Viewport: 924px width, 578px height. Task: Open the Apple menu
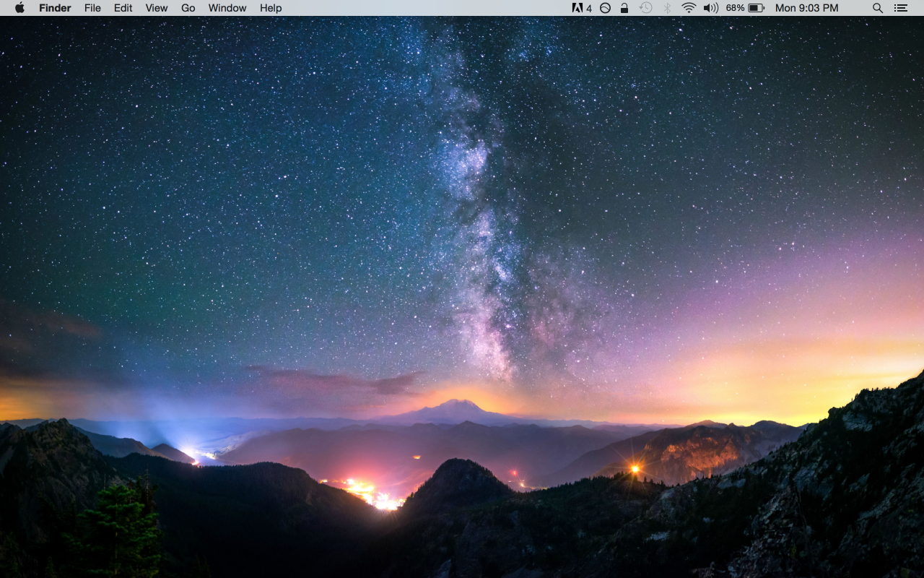pos(19,8)
